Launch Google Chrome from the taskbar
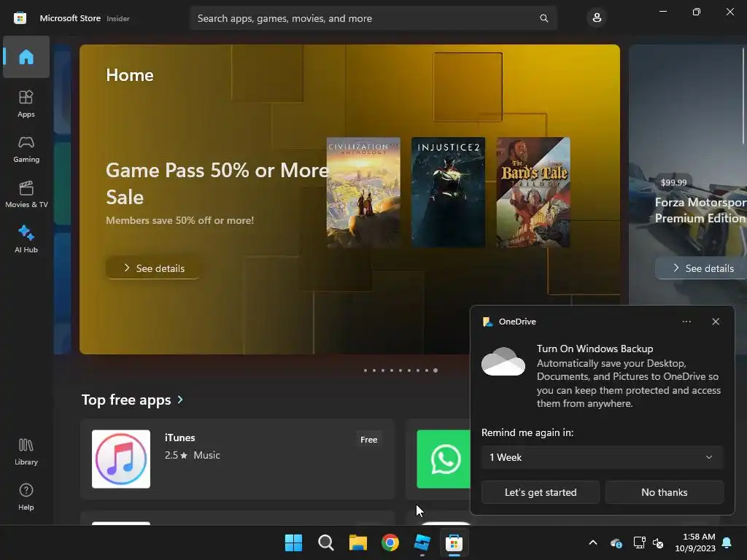747x560 pixels. 390,542
